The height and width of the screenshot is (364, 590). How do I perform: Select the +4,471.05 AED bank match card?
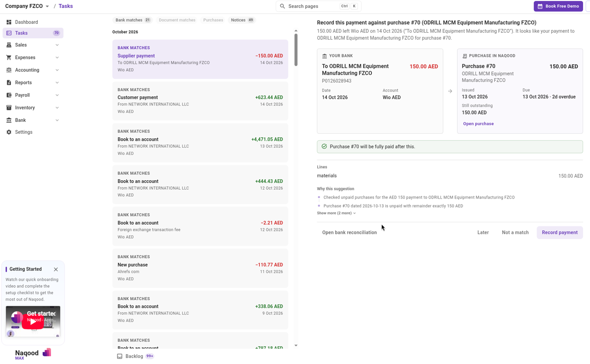[x=200, y=143]
